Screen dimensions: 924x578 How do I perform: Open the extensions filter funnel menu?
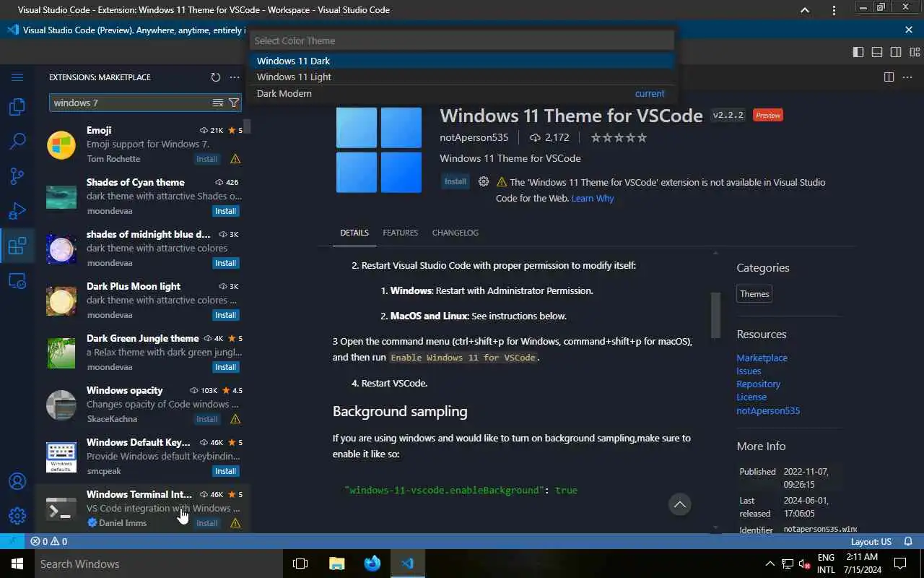tap(234, 103)
